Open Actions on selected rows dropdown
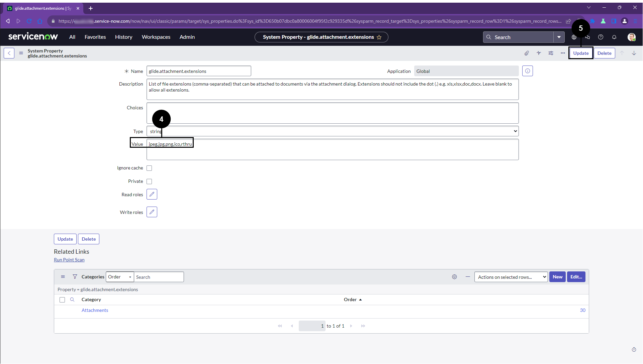The height and width of the screenshot is (364, 643). pos(511,277)
